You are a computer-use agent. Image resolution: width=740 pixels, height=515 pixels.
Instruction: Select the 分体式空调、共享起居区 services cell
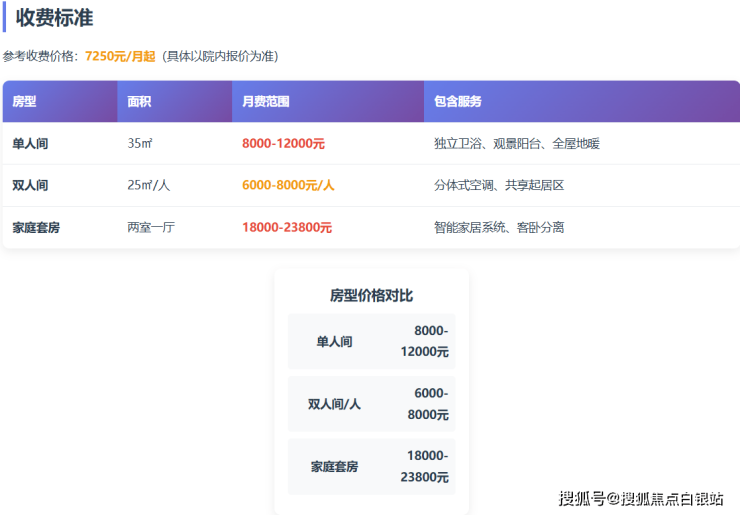tap(499, 186)
